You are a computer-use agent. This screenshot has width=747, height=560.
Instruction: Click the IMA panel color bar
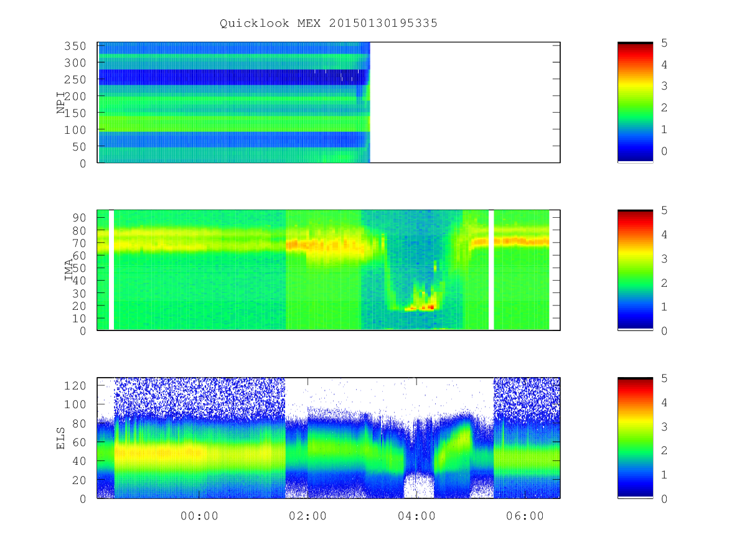pyautogui.click(x=635, y=270)
